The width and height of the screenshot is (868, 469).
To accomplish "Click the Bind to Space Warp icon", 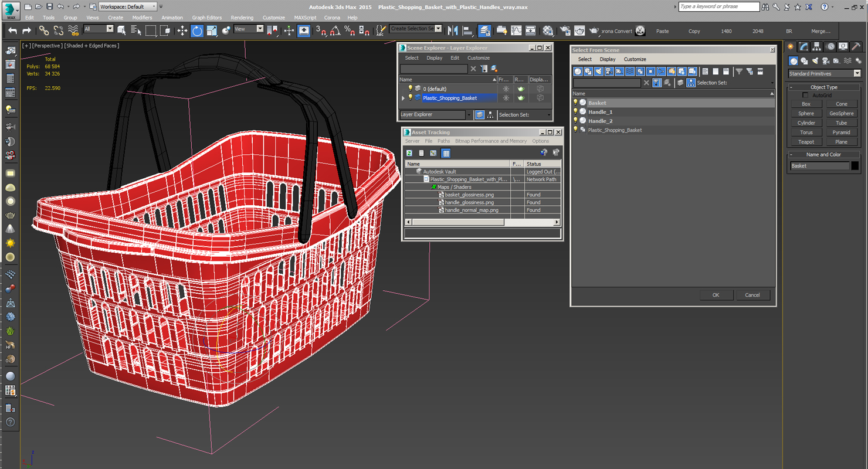I will tap(73, 30).
